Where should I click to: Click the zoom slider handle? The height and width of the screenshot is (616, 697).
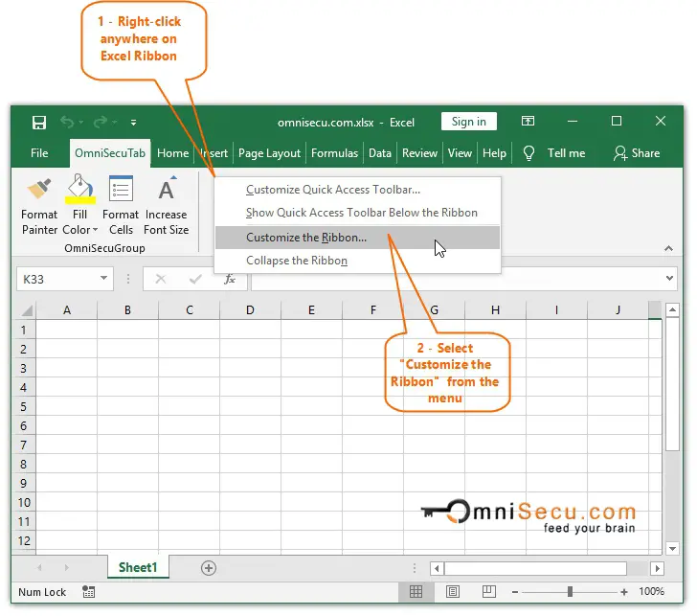coord(570,591)
